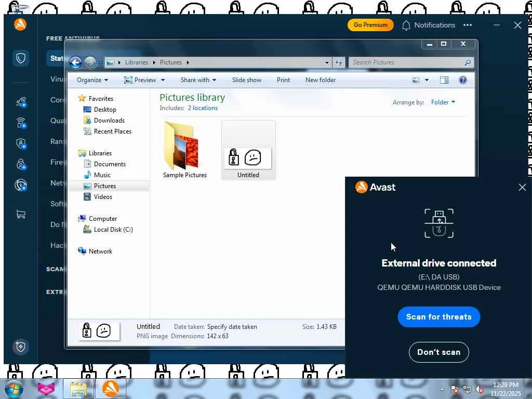Select the Sample Pictures folder

184,150
